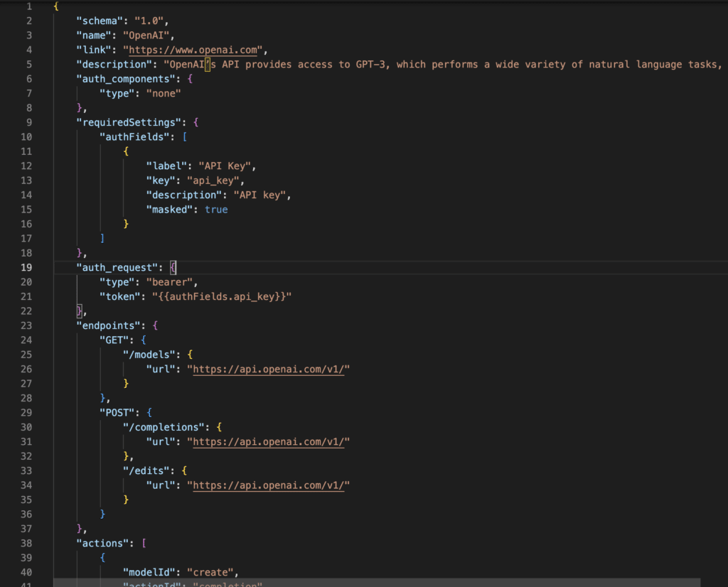Select the "api_key" value on line 13
Screen dimensions: 728x587
pyautogui.click(x=213, y=181)
